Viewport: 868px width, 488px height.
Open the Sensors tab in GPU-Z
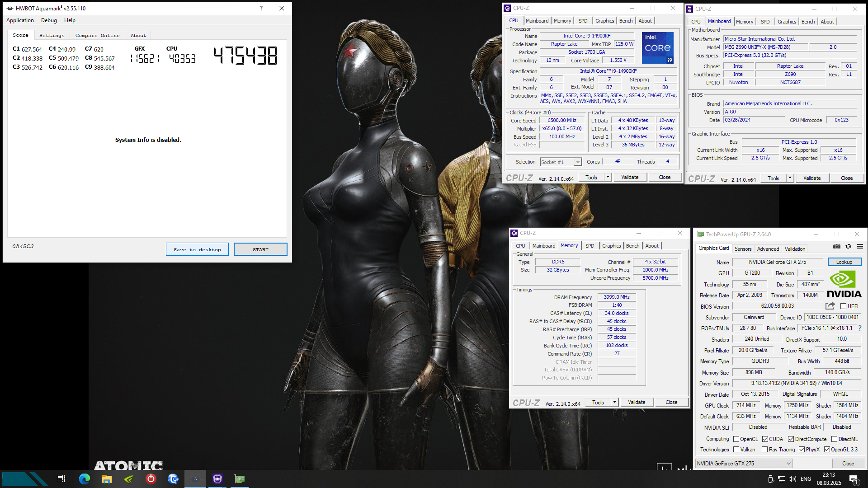[743, 249]
